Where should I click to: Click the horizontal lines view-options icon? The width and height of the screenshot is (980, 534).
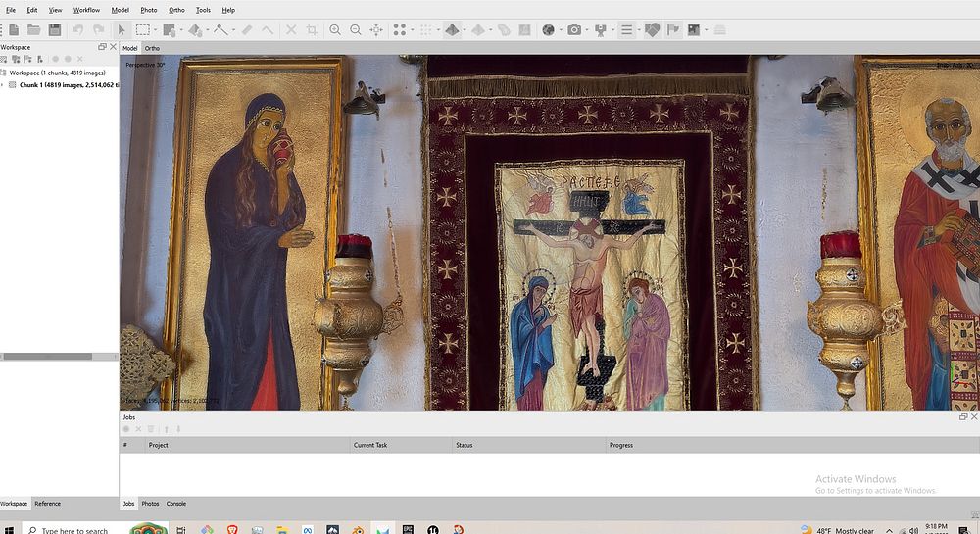[626, 30]
